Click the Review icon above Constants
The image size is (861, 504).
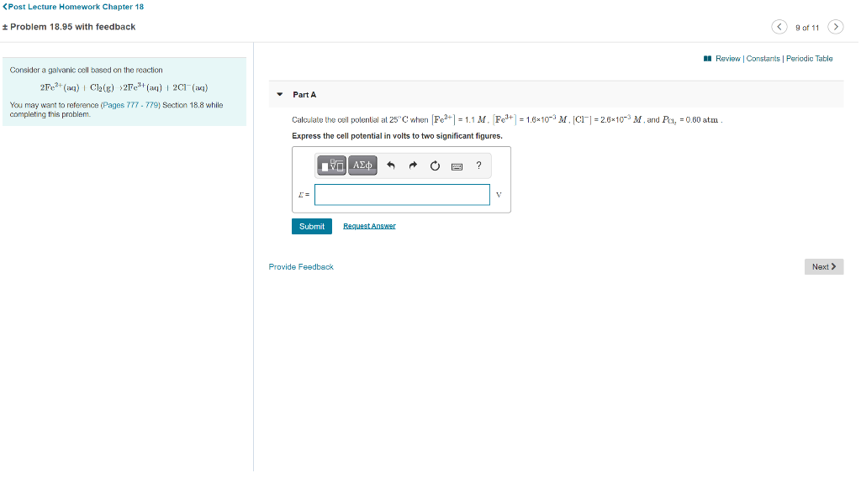(x=706, y=58)
